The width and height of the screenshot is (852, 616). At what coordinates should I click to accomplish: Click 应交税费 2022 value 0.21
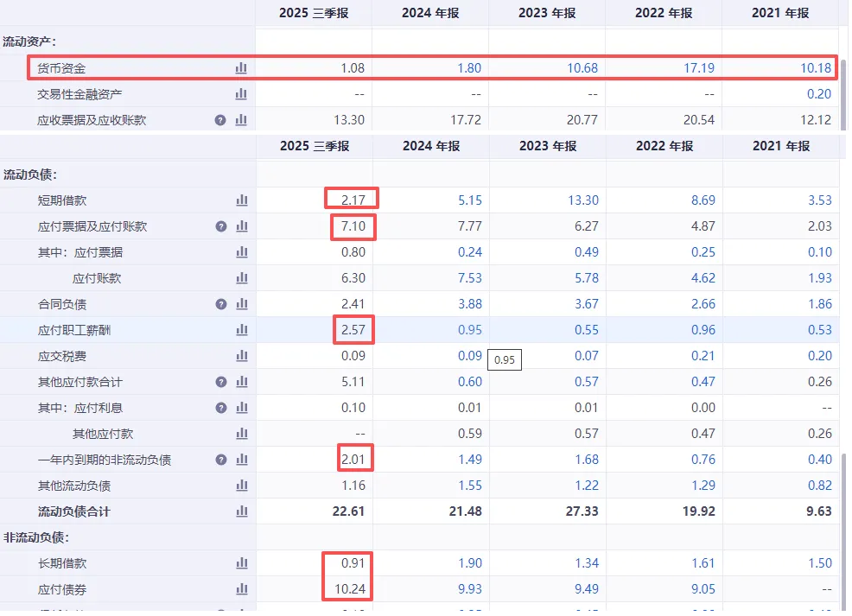pyautogui.click(x=703, y=356)
